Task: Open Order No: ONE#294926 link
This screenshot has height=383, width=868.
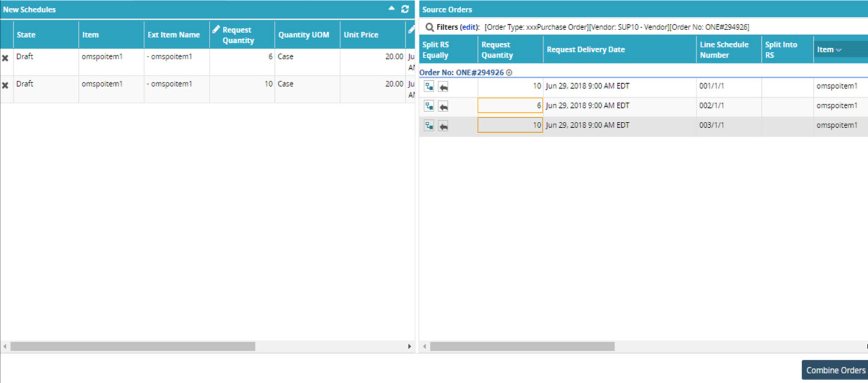Action: tap(461, 72)
